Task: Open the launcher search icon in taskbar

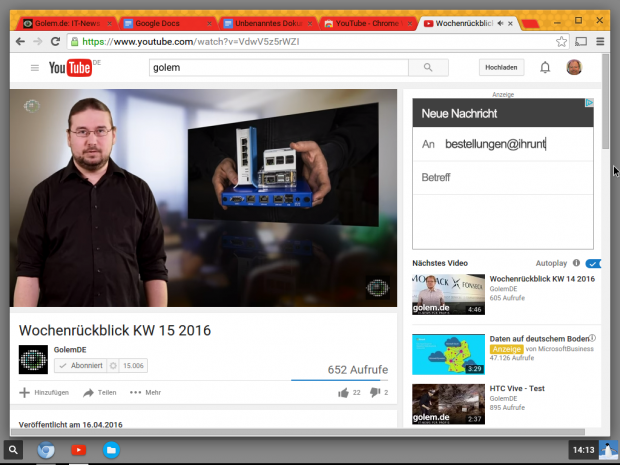Action: click(13, 450)
